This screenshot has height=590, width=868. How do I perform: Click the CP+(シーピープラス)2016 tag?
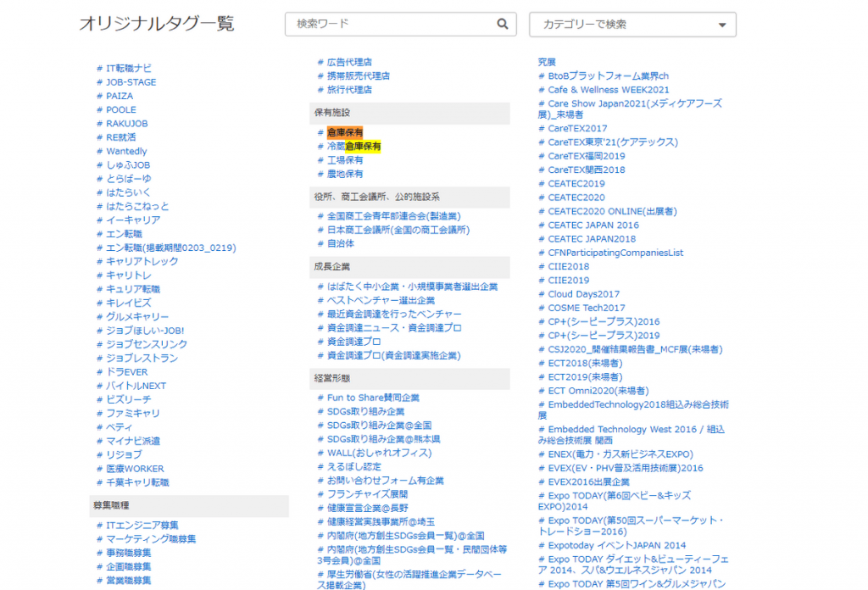(604, 321)
